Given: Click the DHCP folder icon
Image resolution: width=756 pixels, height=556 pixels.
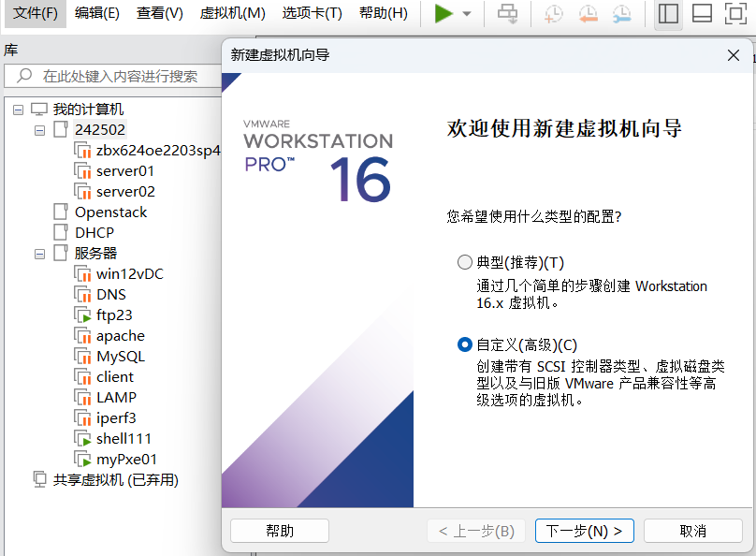Looking at the screenshot, I should (61, 232).
